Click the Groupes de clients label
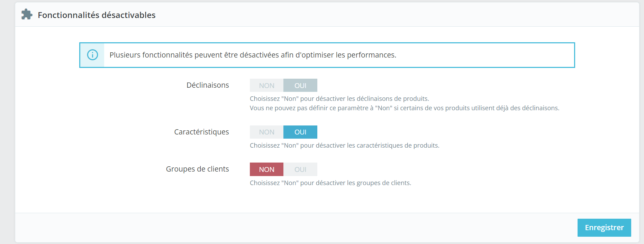 pyautogui.click(x=197, y=169)
